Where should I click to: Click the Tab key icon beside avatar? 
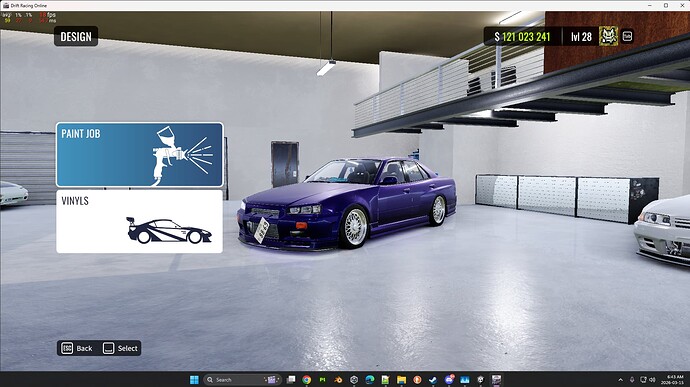(x=627, y=36)
